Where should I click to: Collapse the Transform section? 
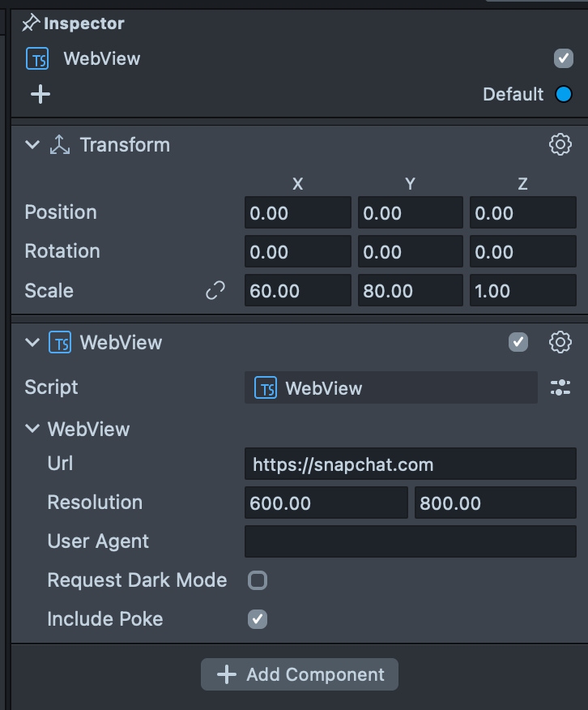click(x=32, y=145)
